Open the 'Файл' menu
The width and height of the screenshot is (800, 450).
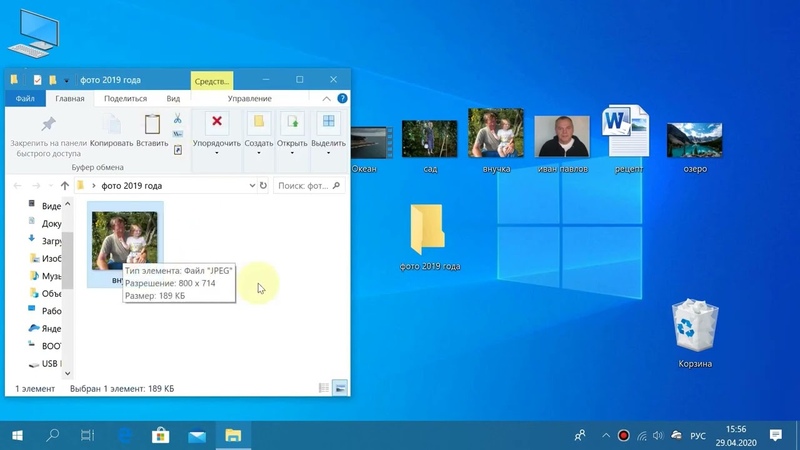click(25, 99)
